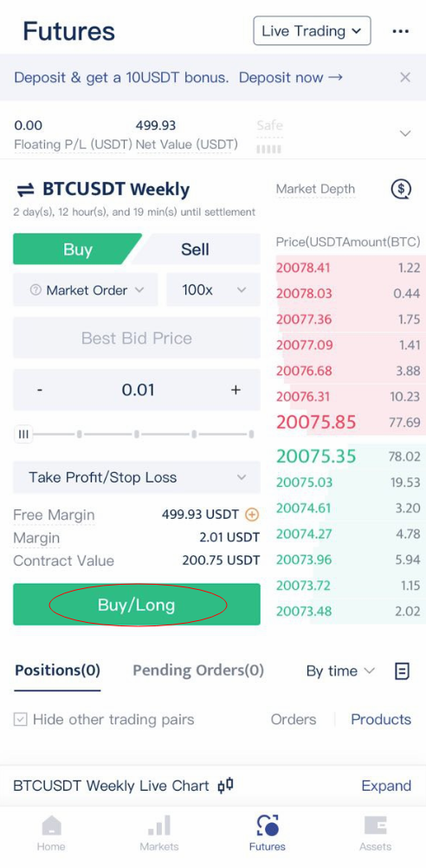Screen dimensions: 426x868
Task: Toggle Hide other trading pairs checkbox
Action: pos(20,720)
